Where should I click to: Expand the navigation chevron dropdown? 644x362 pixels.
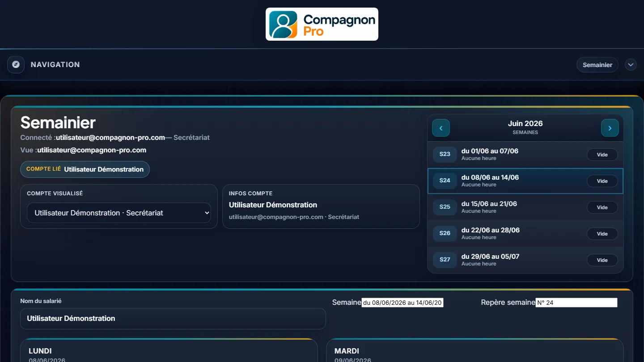coord(631,65)
